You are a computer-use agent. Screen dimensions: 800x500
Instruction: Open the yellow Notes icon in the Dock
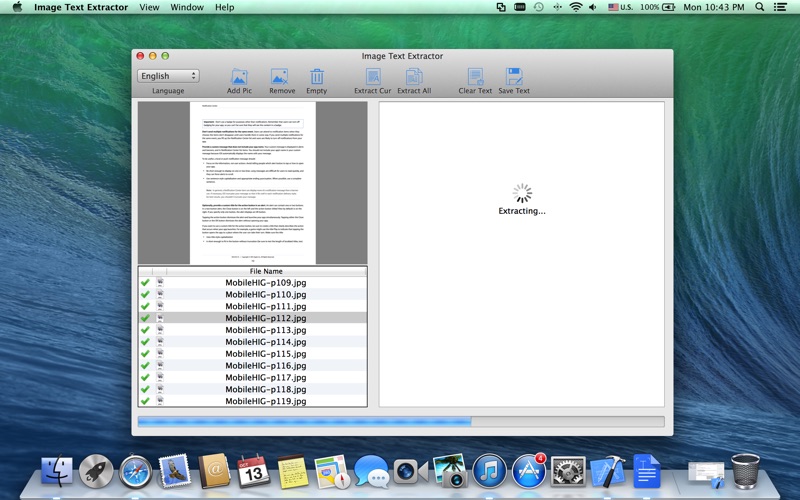click(x=292, y=471)
